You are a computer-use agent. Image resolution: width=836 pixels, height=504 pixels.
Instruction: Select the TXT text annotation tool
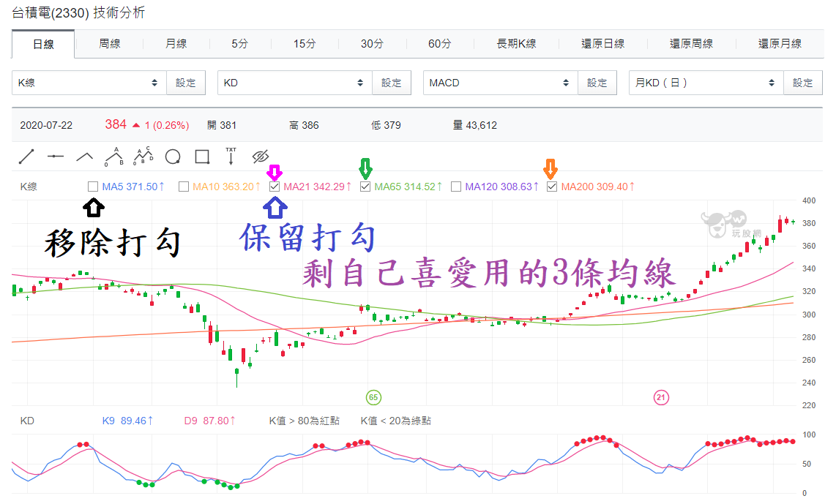coord(232,156)
